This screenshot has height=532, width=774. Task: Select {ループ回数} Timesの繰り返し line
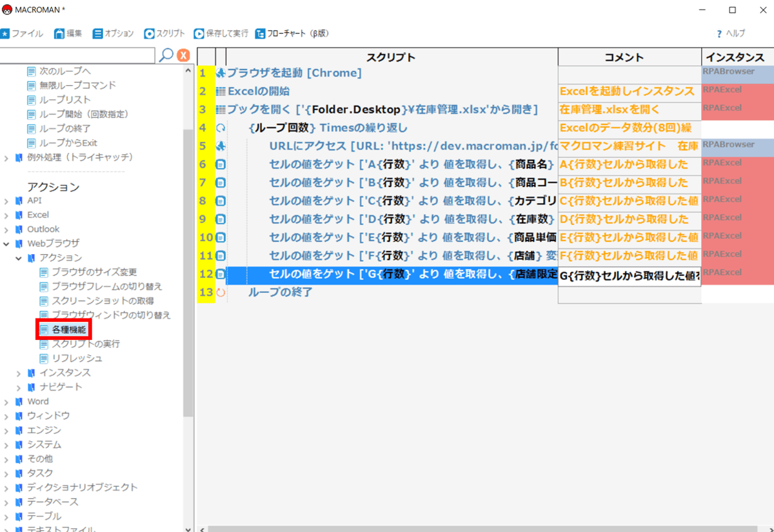point(392,128)
